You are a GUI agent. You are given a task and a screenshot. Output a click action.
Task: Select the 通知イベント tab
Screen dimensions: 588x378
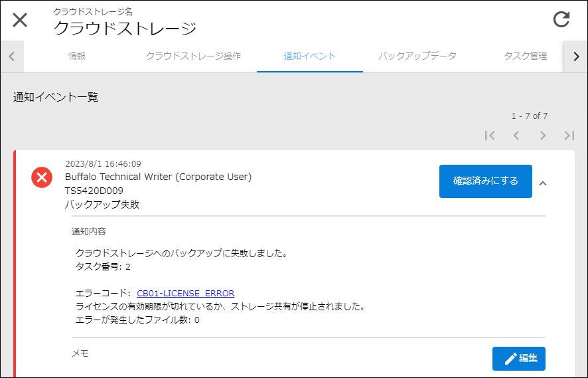310,56
